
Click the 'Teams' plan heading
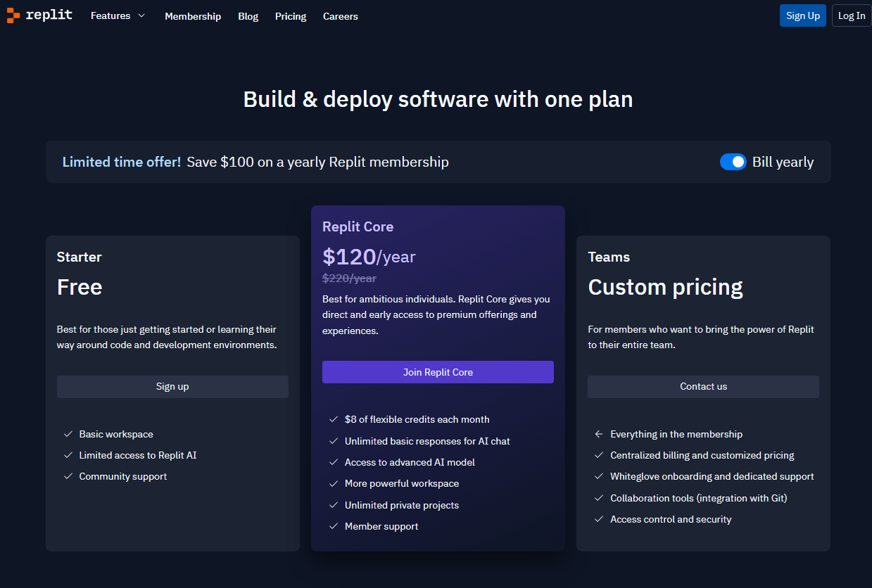point(609,257)
